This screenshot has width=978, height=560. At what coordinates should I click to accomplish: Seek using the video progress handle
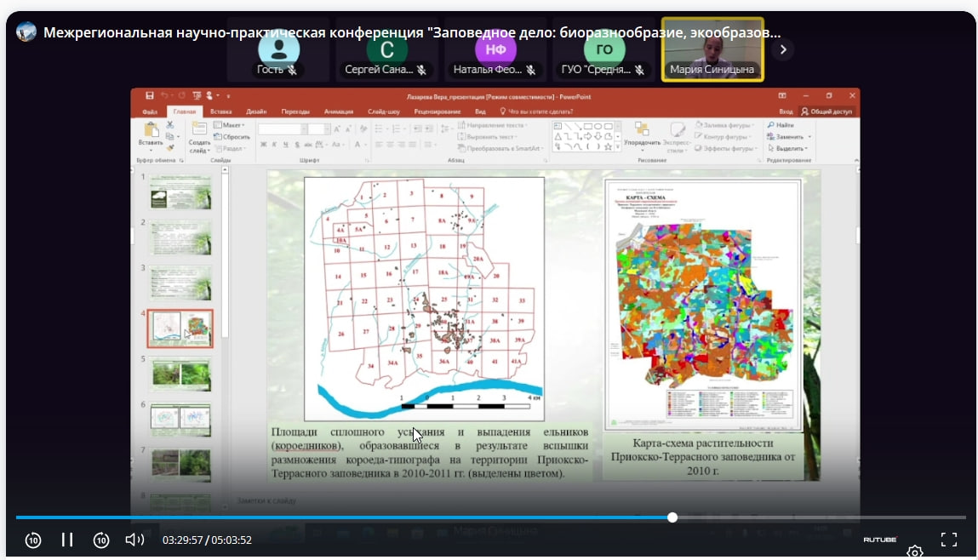click(x=672, y=517)
